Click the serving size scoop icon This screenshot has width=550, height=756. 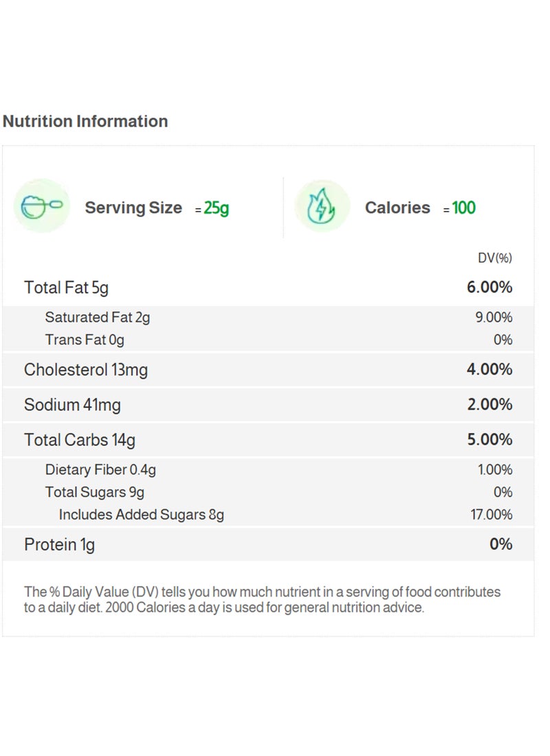click(x=42, y=206)
